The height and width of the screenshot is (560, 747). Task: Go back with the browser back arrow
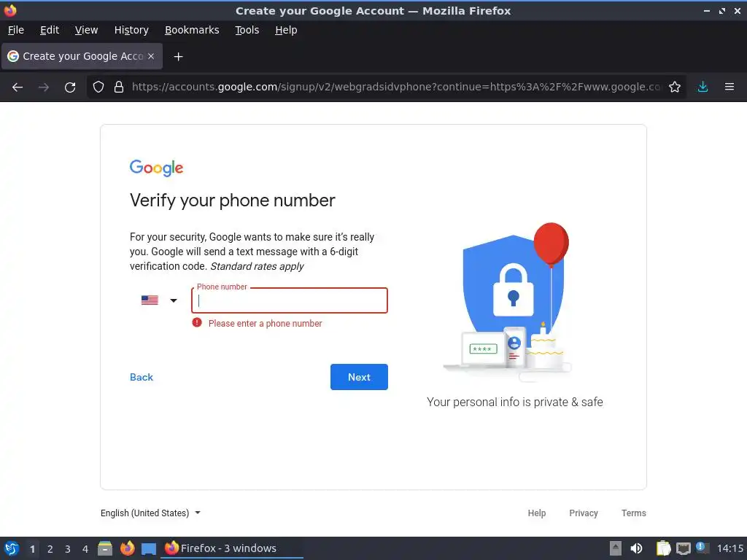click(18, 87)
